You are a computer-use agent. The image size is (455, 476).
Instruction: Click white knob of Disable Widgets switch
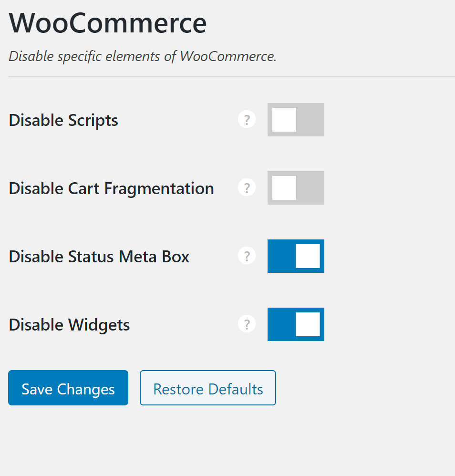[308, 324]
